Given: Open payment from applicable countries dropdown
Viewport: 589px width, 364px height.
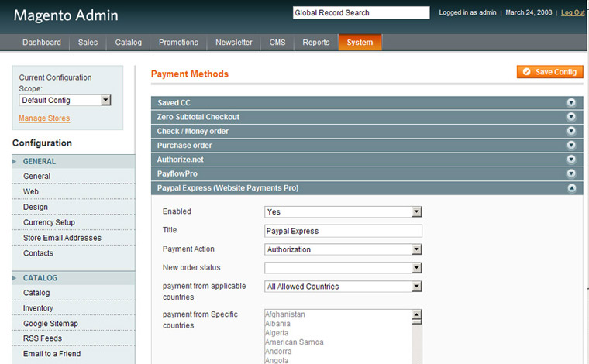Looking at the screenshot, I should point(343,287).
